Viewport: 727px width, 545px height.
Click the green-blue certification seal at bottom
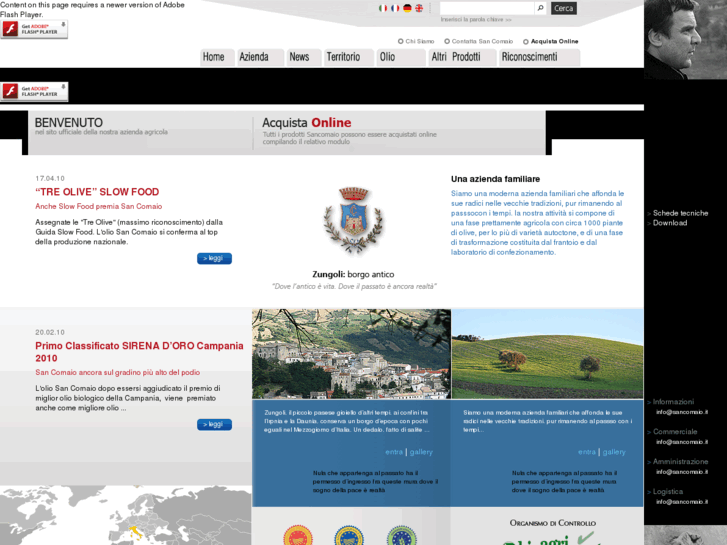pos(402,536)
